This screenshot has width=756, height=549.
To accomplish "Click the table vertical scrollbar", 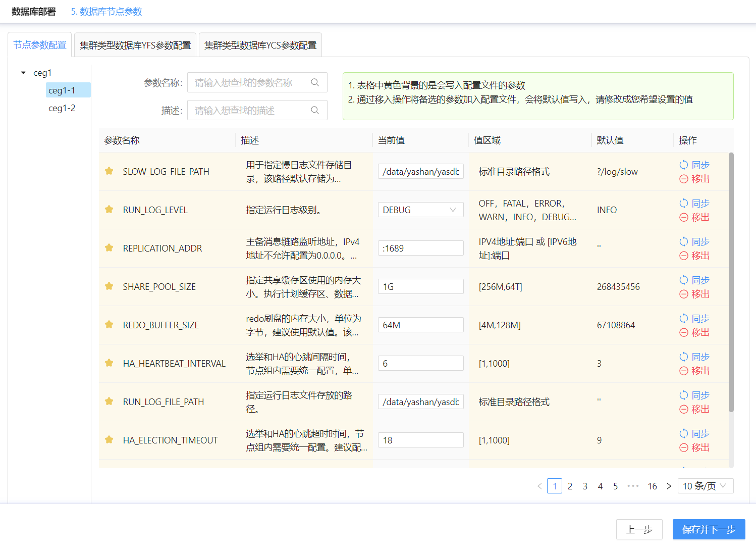I will point(731,282).
